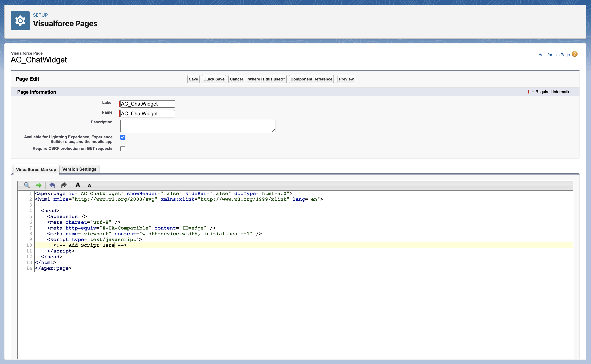Click the apex:slds tag on line 5
Viewport: 591px width, 364px height.
(x=67, y=216)
